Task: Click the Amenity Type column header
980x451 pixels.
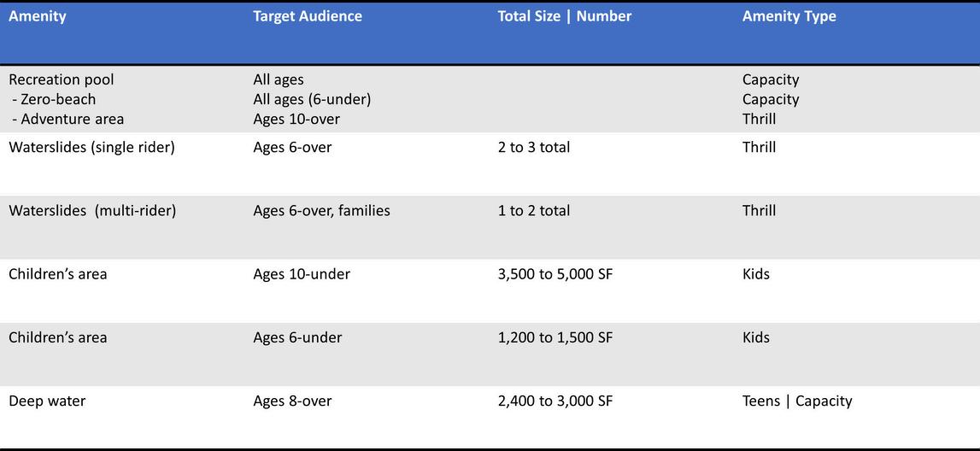Action: (789, 17)
